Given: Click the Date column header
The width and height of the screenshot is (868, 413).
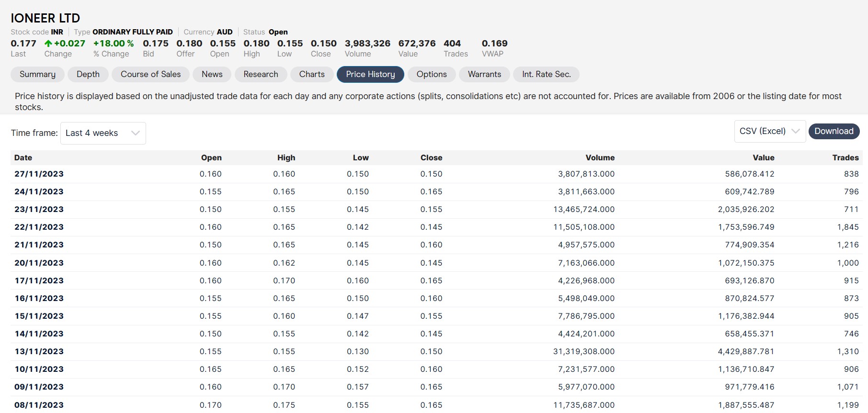Looking at the screenshot, I should (x=23, y=157).
